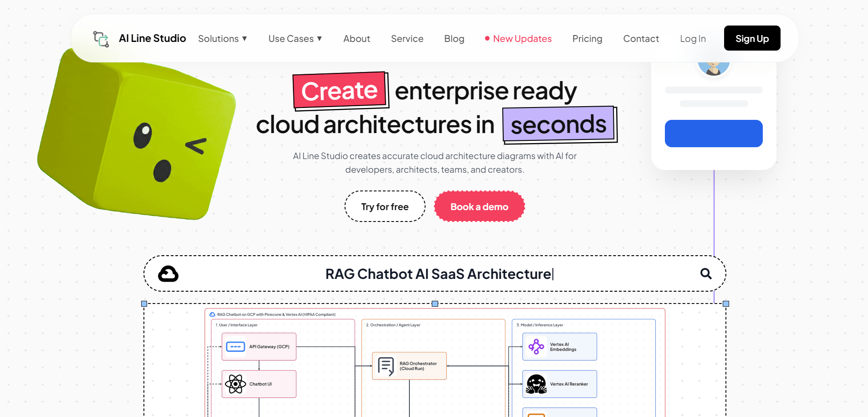
Task: Open the New Updates menu link
Action: pyautogui.click(x=518, y=39)
